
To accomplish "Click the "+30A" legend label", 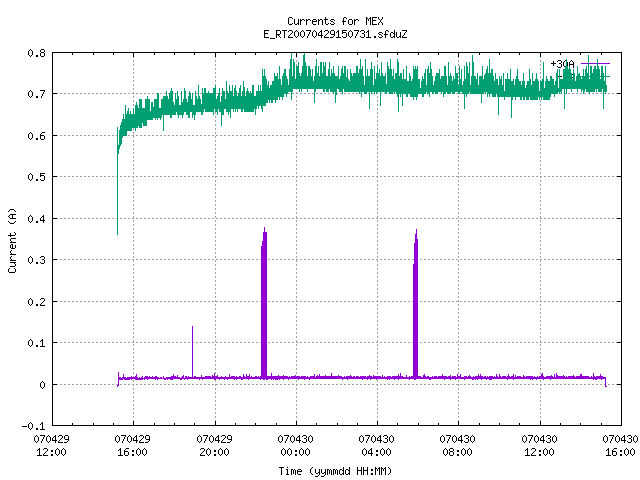I will [562, 64].
